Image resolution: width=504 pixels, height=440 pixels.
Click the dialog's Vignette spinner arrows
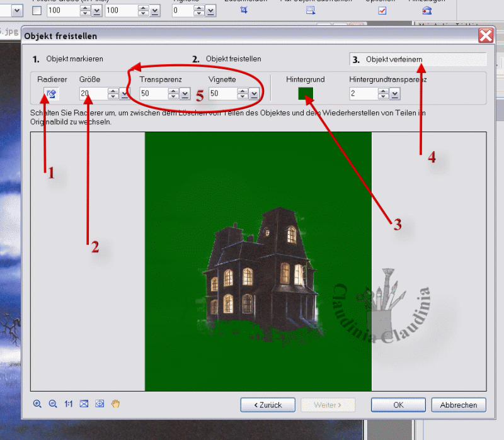click(243, 94)
